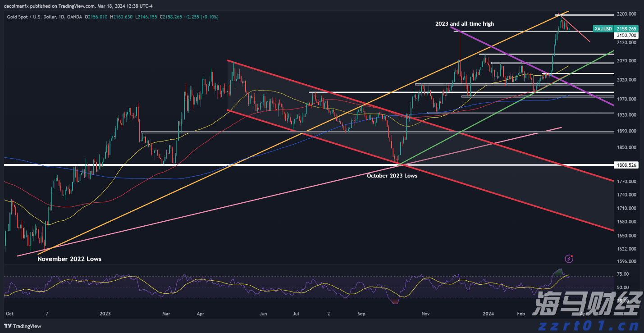Click the white 1808.526 level label on price scale
The width and height of the screenshot is (644, 333).
click(x=627, y=165)
